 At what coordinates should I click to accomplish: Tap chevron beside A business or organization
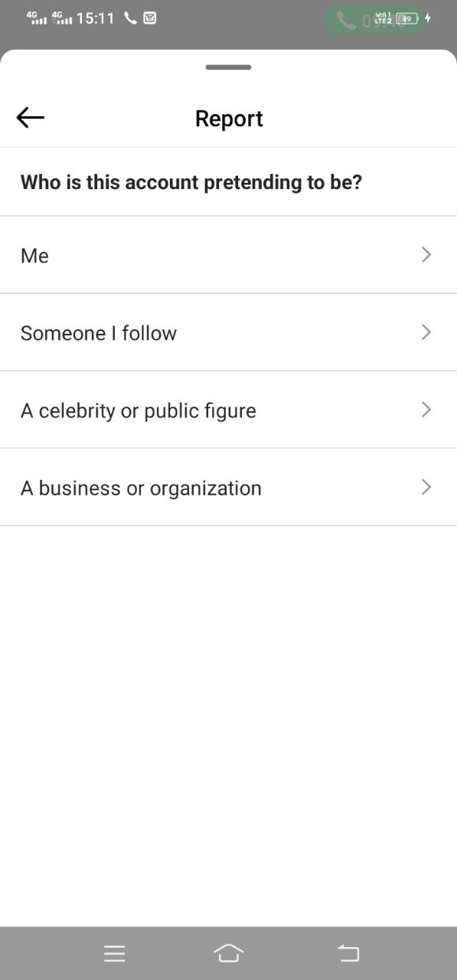(426, 487)
